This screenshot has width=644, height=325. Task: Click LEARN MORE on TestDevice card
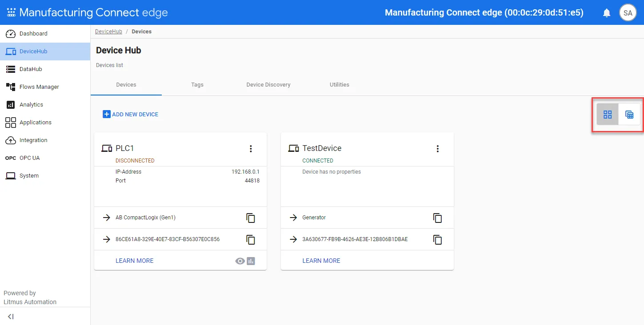tap(321, 261)
